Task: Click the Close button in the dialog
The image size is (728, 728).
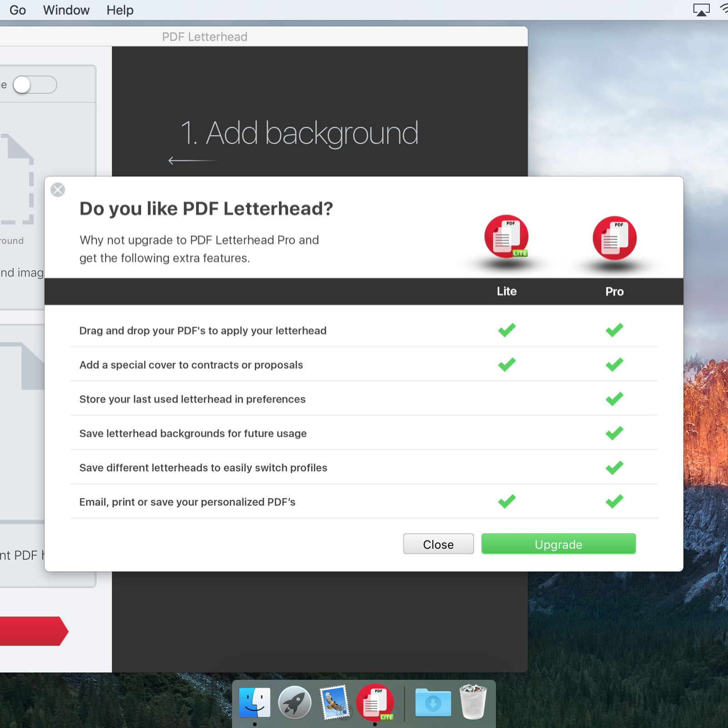Action: click(x=438, y=544)
